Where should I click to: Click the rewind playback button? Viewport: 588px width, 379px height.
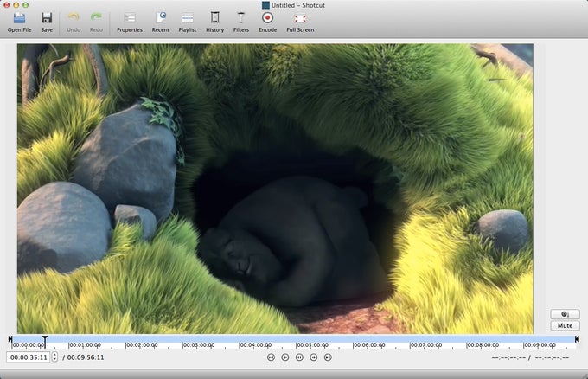tap(285, 357)
